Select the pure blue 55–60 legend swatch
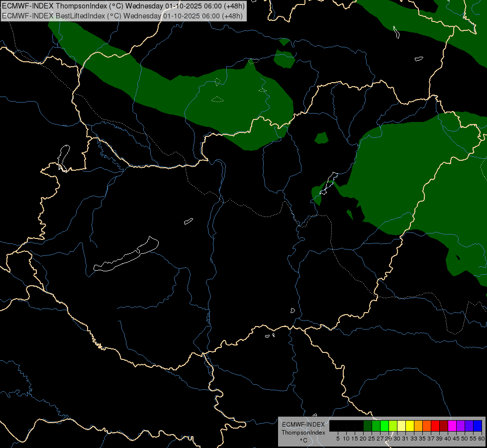The width and height of the screenshot is (487, 448). pyautogui.click(x=478, y=426)
